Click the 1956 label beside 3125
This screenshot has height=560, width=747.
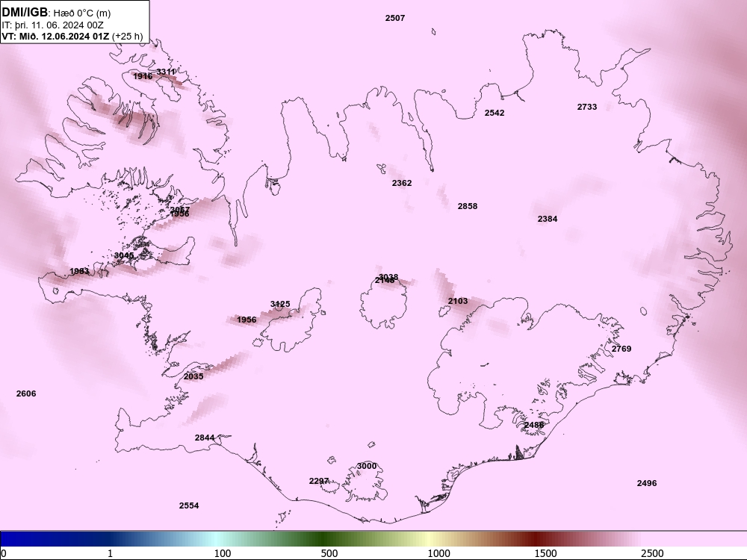click(247, 320)
